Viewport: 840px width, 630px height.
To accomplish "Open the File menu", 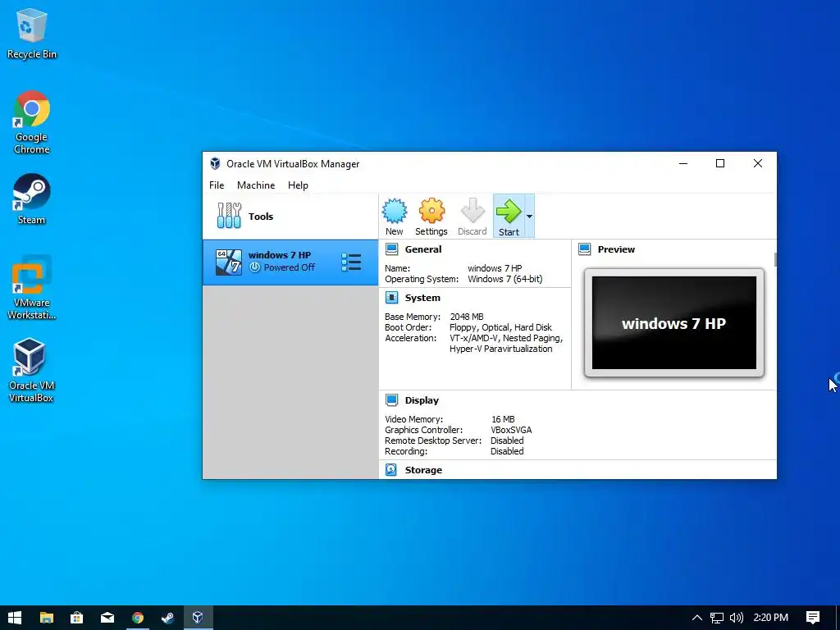I will click(217, 185).
